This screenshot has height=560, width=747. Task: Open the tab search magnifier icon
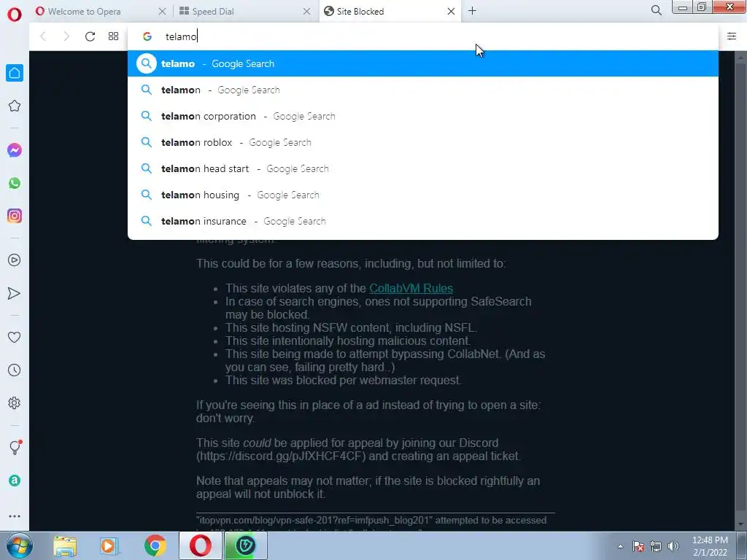656,10
